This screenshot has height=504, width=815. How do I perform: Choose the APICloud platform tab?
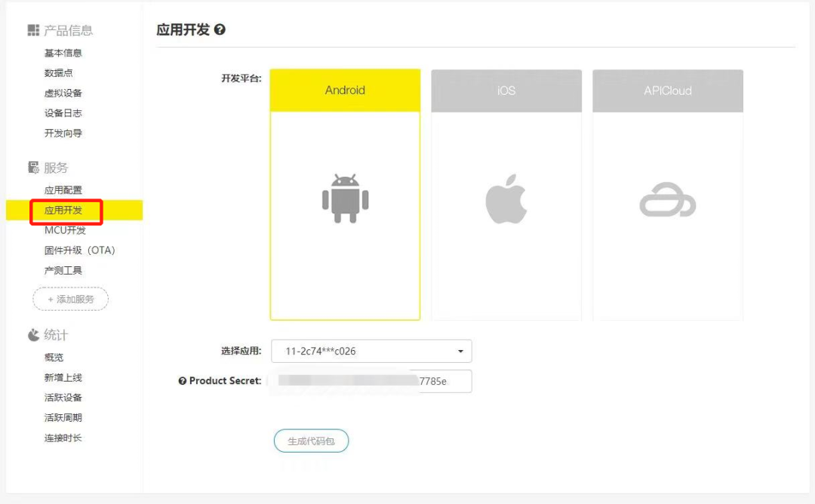(667, 91)
